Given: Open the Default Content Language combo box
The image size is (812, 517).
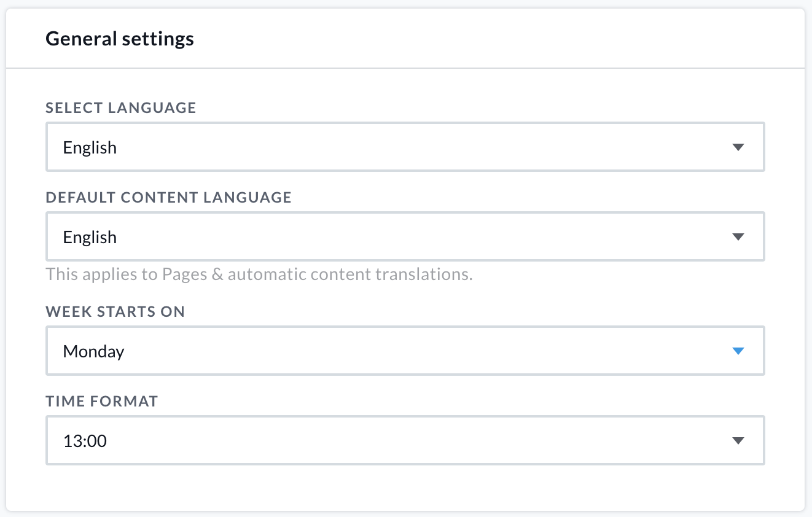Looking at the screenshot, I should 405,237.
